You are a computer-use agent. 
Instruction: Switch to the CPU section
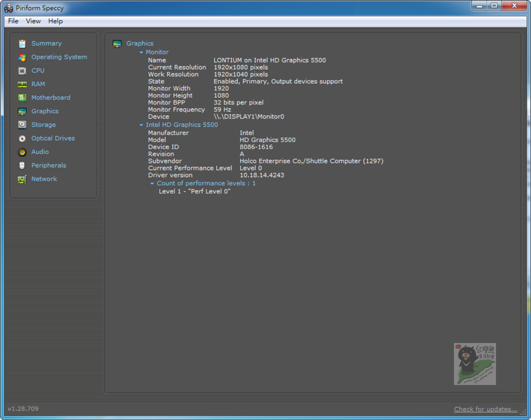(38, 71)
